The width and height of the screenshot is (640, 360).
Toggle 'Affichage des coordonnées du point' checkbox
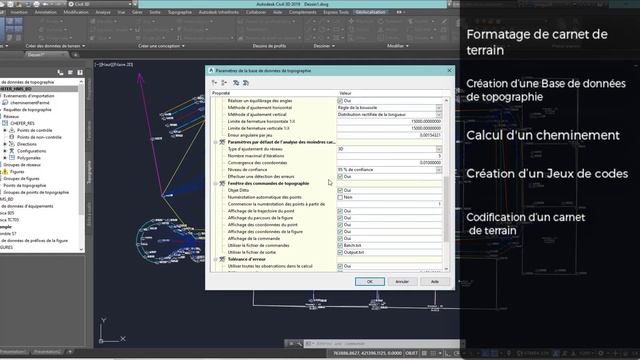point(340,225)
